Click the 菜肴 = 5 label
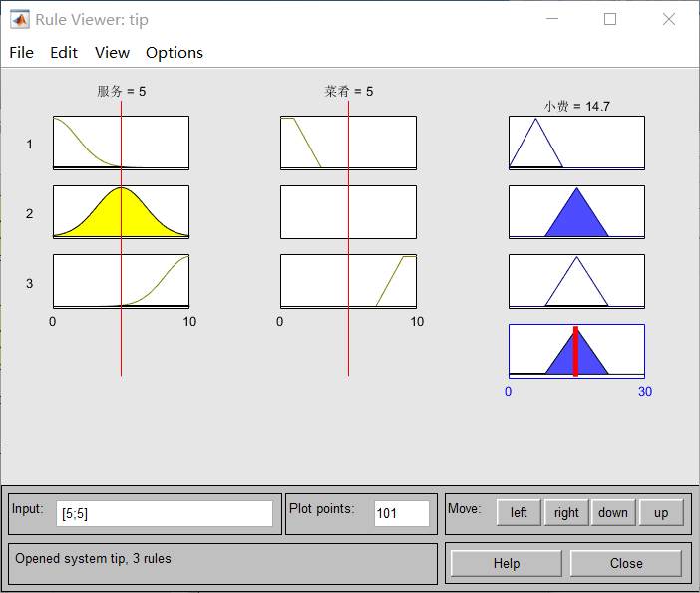The width and height of the screenshot is (700, 593). coord(349,92)
